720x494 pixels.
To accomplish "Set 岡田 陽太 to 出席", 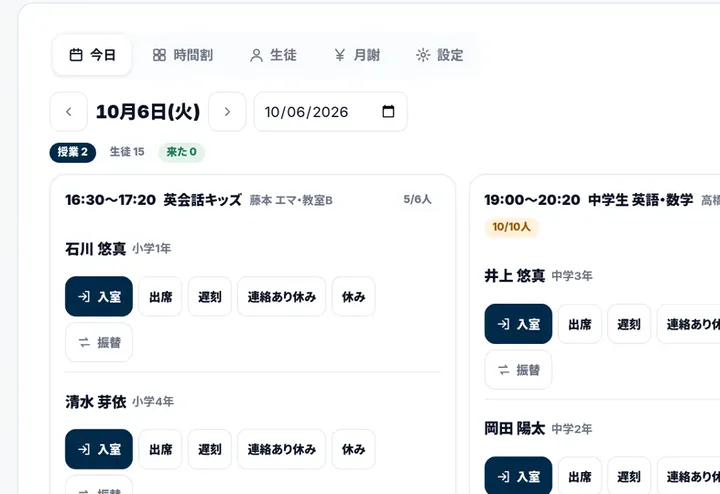I will click(579, 476).
